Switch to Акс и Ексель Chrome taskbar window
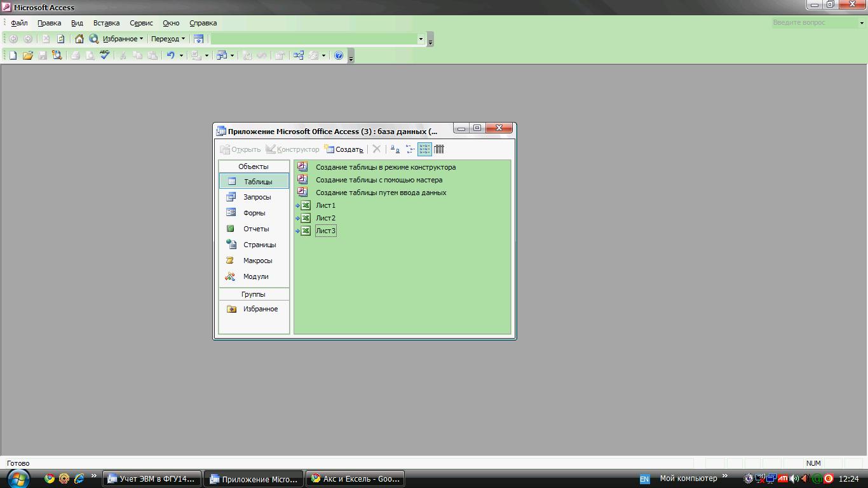Image resolution: width=868 pixels, height=488 pixels. coord(355,478)
